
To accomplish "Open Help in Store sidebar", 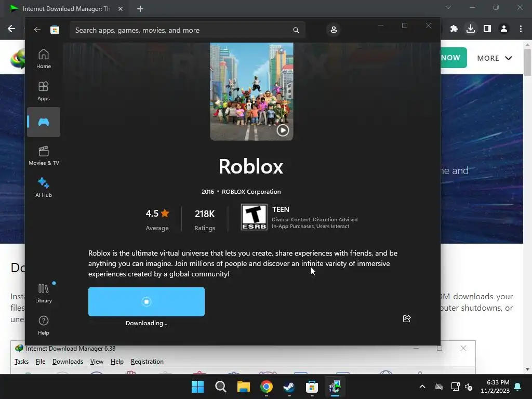I will pos(44,325).
